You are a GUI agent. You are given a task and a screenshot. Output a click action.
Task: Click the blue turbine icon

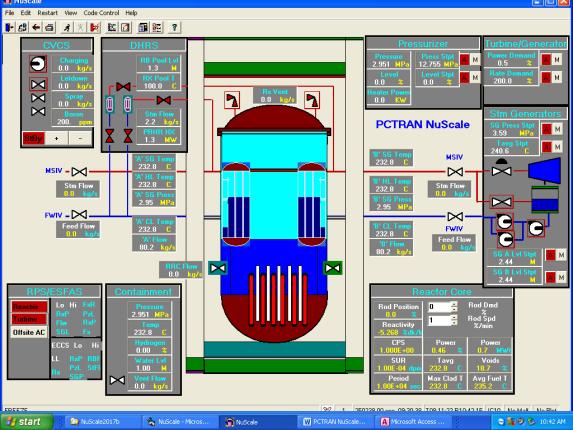coord(544,171)
